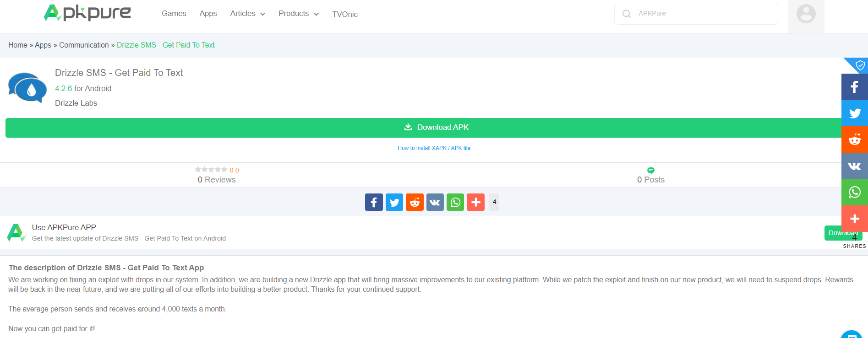Click the Drizzle SMS app icon
This screenshot has height=338, width=868.
pos(27,87)
